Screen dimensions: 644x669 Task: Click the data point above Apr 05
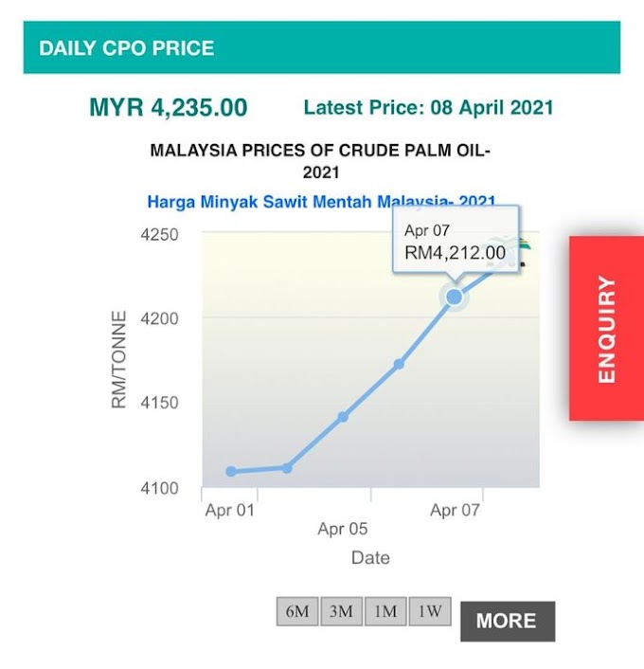343,417
